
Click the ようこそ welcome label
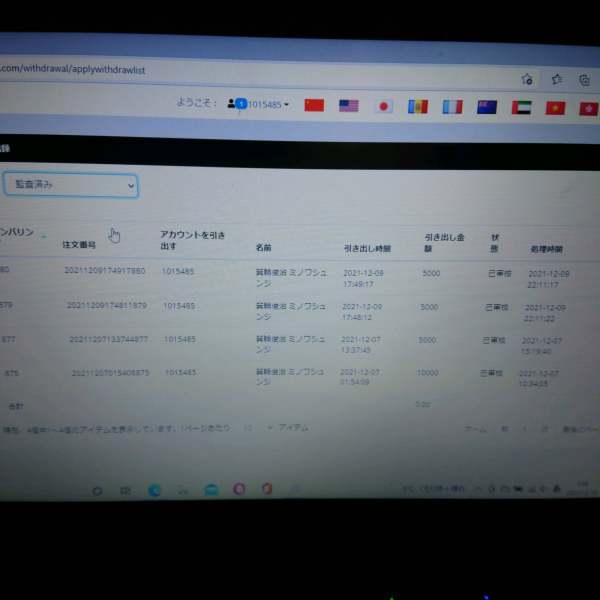click(196, 102)
